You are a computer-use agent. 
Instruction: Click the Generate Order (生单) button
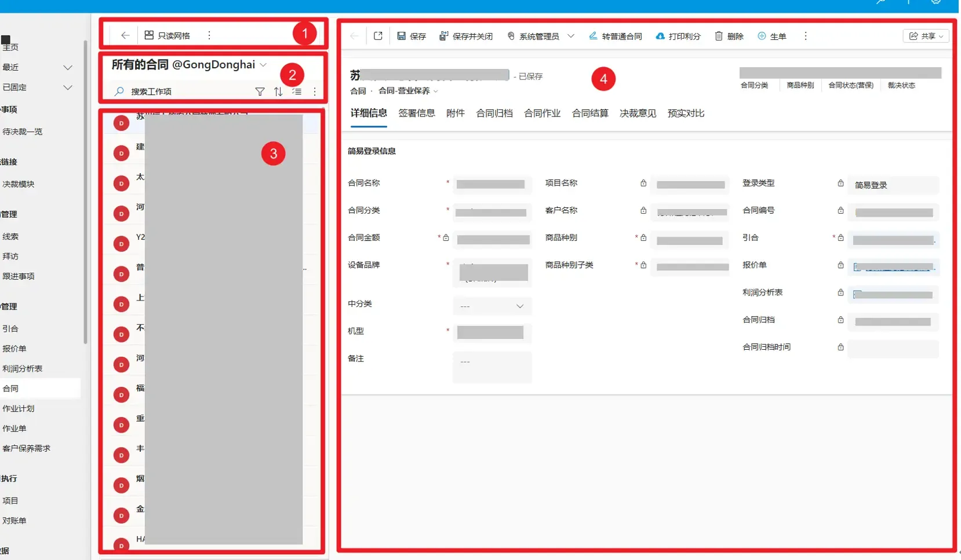[771, 36]
